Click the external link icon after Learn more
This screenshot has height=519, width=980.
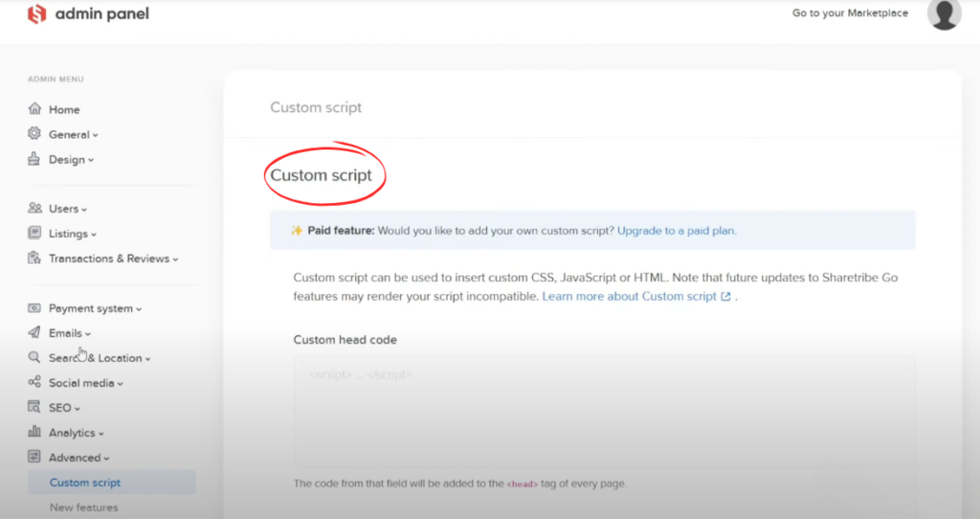point(725,297)
